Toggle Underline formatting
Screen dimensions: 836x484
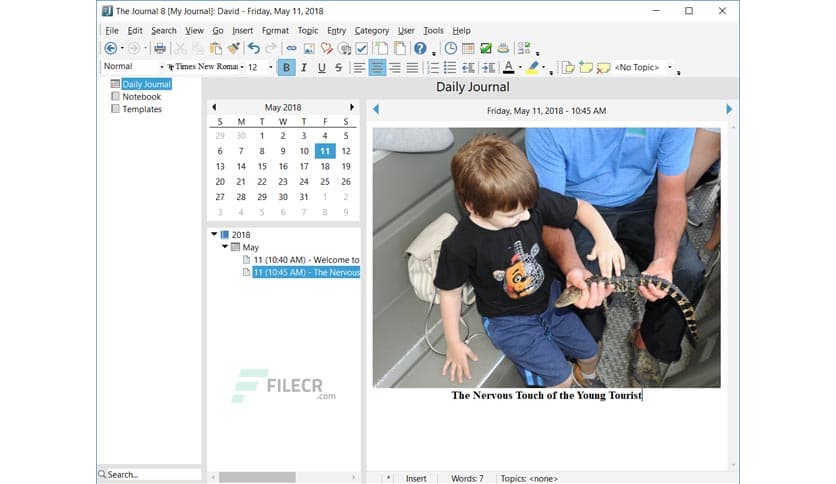point(322,68)
